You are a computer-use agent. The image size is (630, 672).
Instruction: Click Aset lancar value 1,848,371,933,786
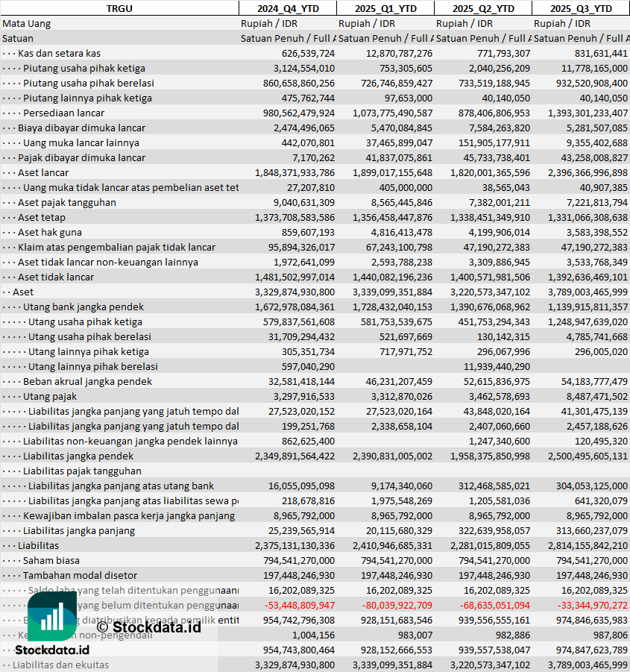294,173
